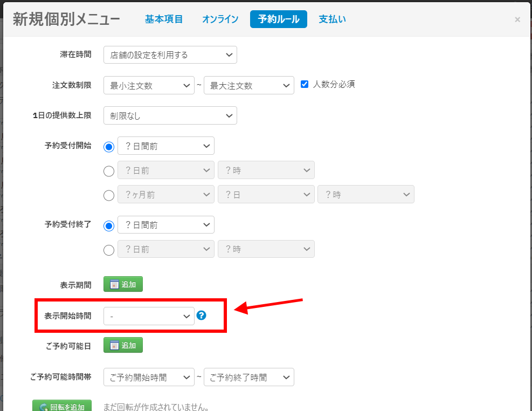
Task: Open the 滞在時間 dropdown
Action: 170,54
